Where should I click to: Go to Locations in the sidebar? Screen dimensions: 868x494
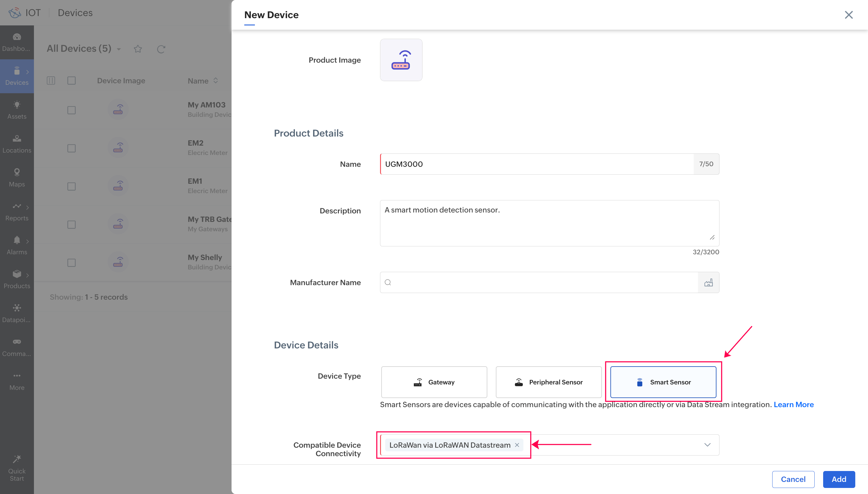(x=17, y=143)
